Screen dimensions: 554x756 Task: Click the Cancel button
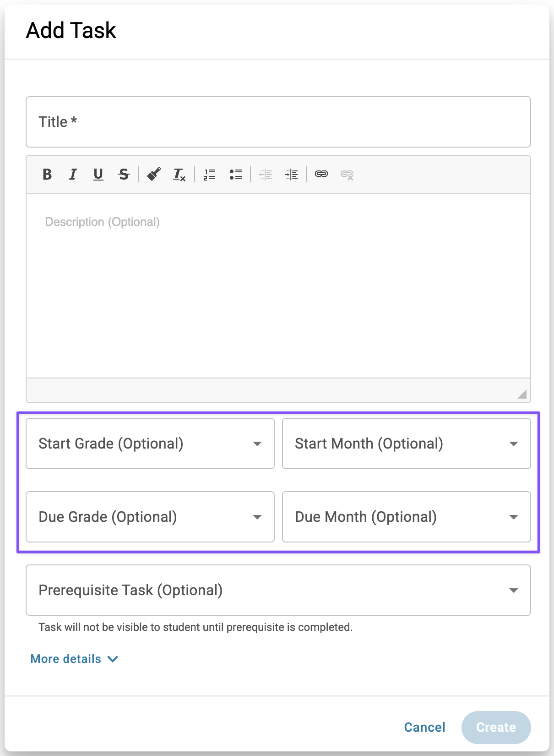[424, 727]
